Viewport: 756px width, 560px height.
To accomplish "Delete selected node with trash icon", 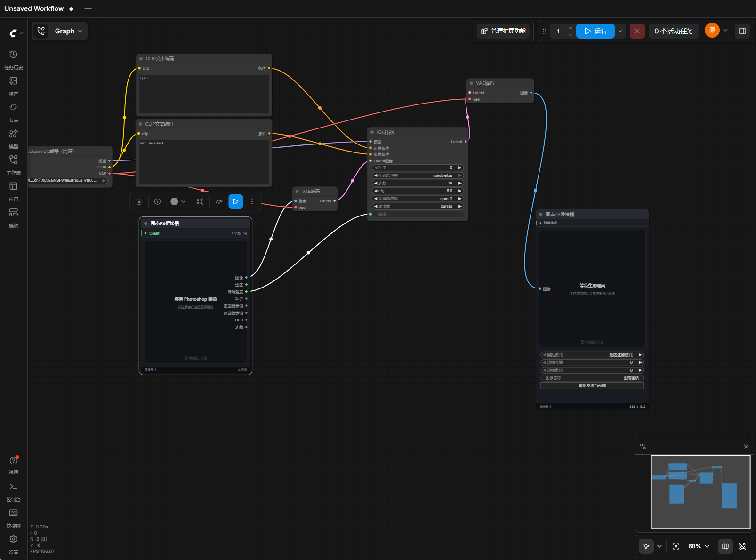I will coord(139,201).
